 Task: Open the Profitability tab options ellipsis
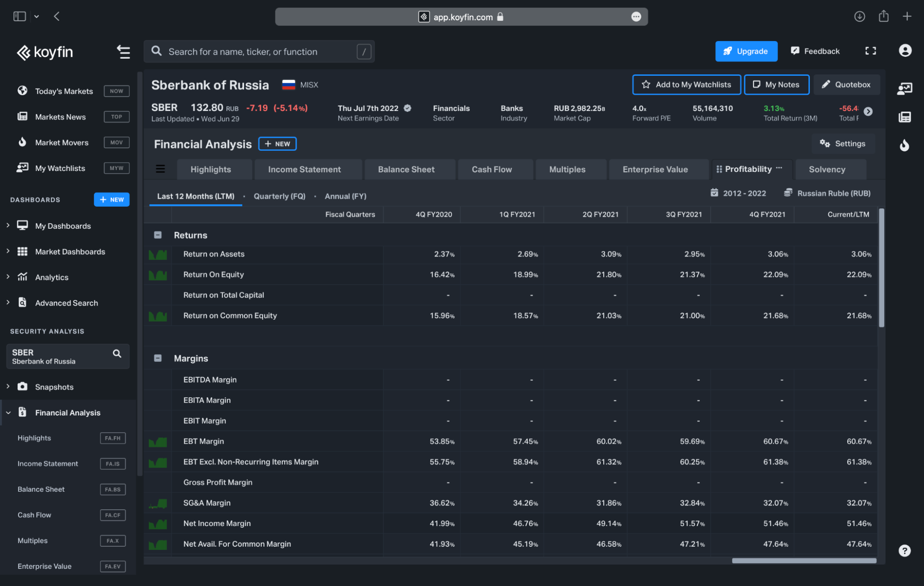click(779, 168)
